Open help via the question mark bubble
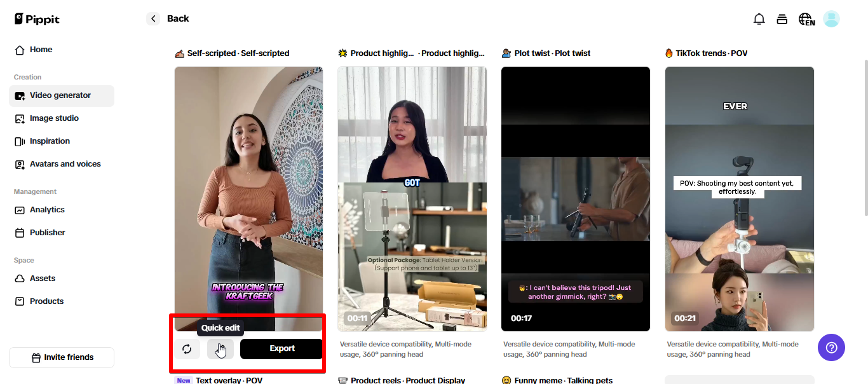 coord(831,347)
